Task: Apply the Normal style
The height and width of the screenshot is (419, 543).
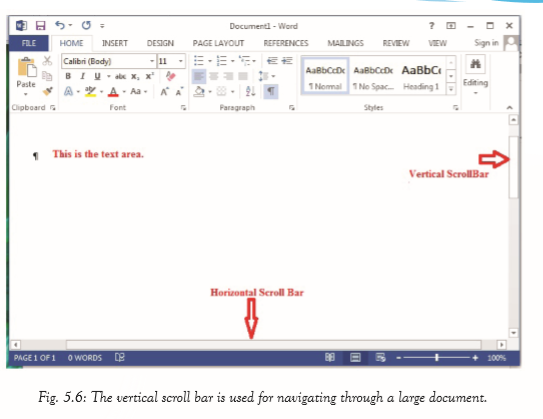Action: tap(325, 77)
